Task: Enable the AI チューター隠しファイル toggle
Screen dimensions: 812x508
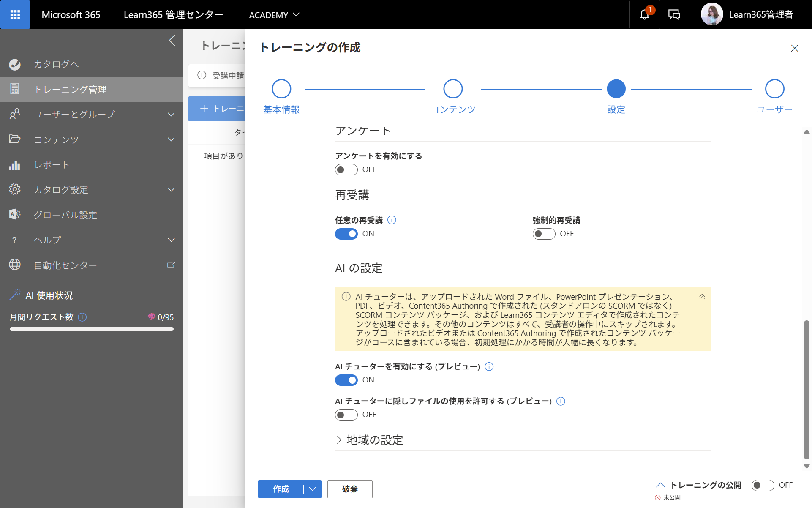Action: click(346, 415)
